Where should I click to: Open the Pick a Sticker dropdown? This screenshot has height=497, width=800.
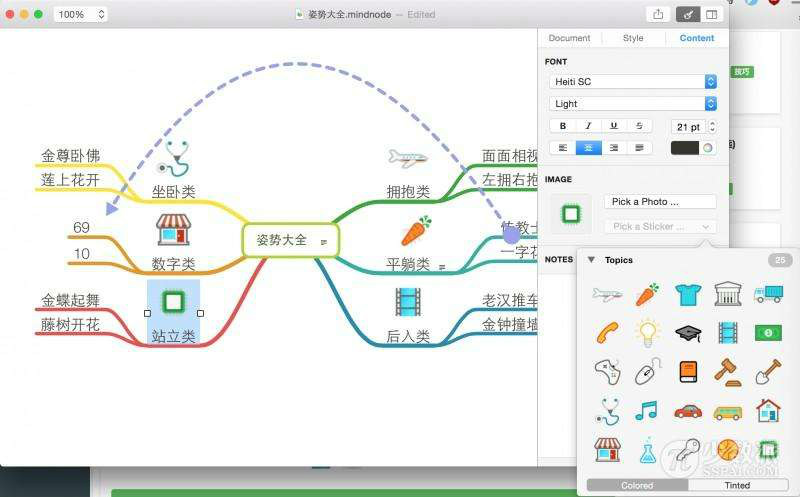click(660, 226)
